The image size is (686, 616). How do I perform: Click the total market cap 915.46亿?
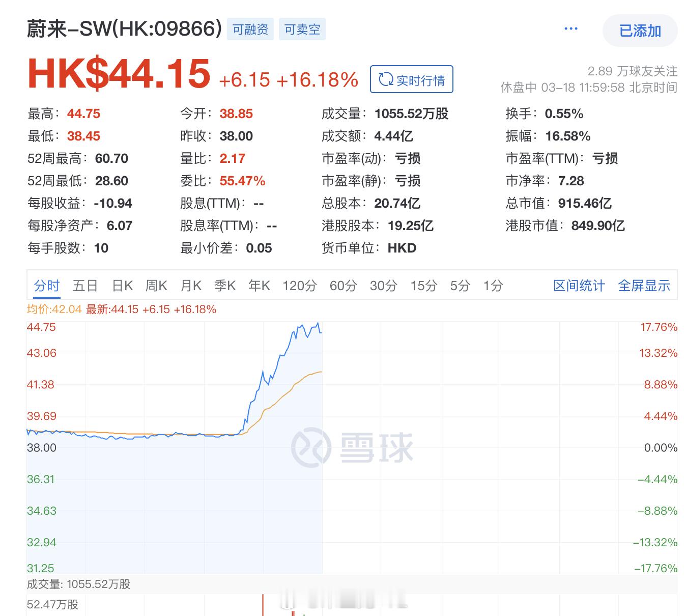(x=585, y=203)
